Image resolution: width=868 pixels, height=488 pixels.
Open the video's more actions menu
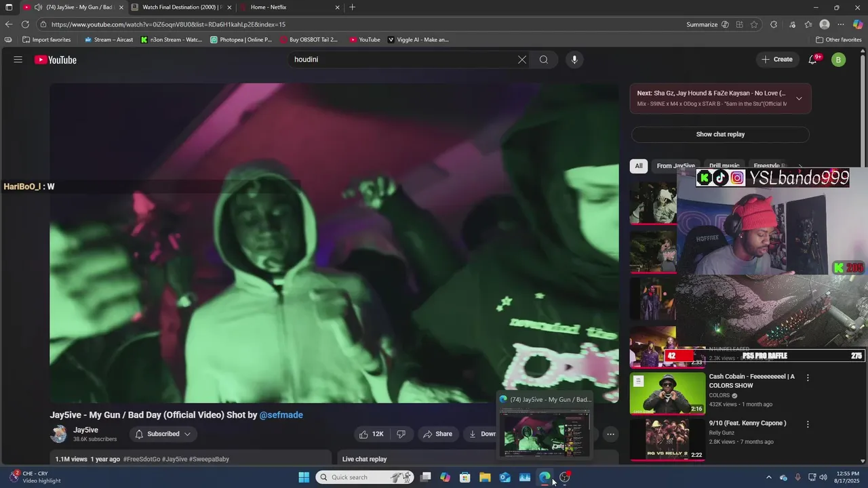pos(611,434)
